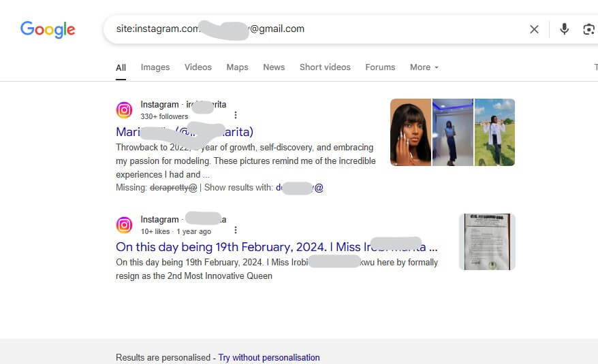
Task: Open search by image camera icon
Action: point(588,29)
